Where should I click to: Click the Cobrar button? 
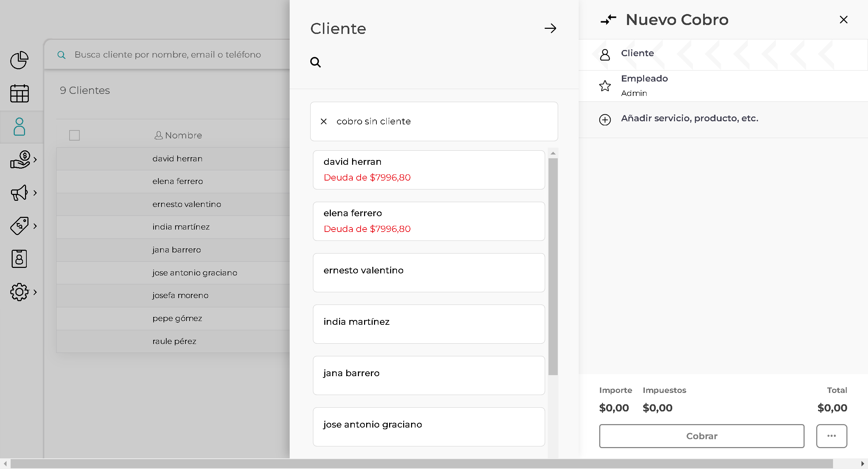pyautogui.click(x=702, y=436)
